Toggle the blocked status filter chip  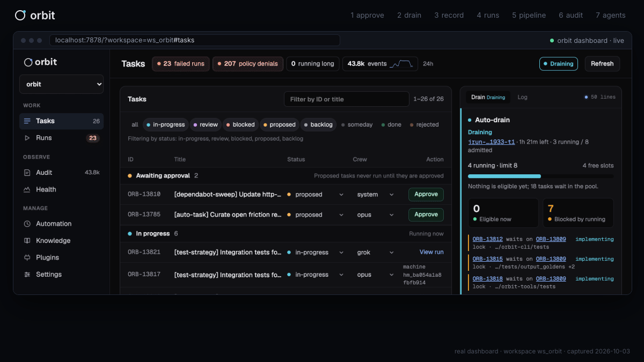click(x=240, y=124)
